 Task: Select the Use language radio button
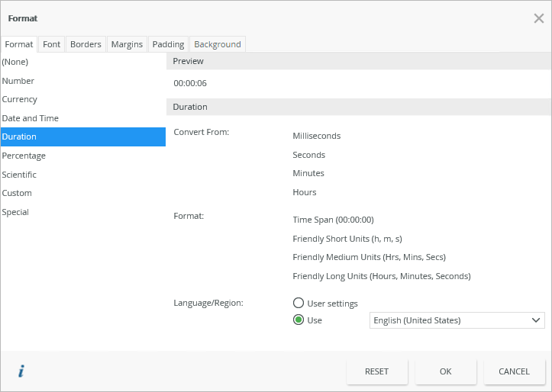click(x=299, y=320)
